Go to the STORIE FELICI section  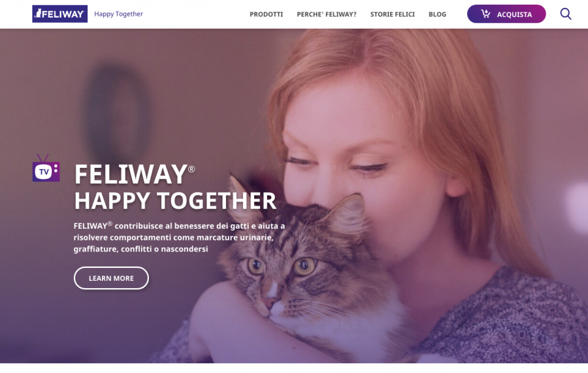(x=392, y=14)
